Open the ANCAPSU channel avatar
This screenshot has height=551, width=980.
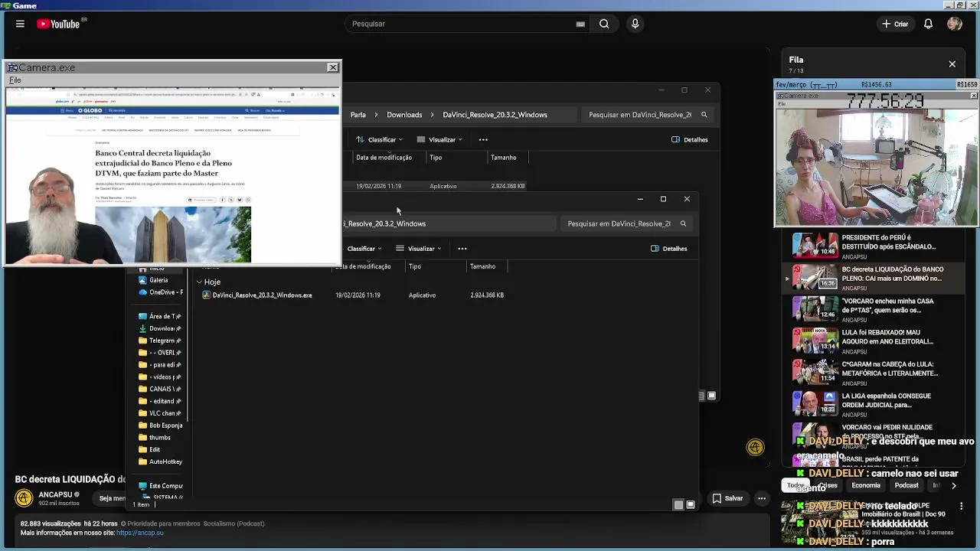point(24,498)
